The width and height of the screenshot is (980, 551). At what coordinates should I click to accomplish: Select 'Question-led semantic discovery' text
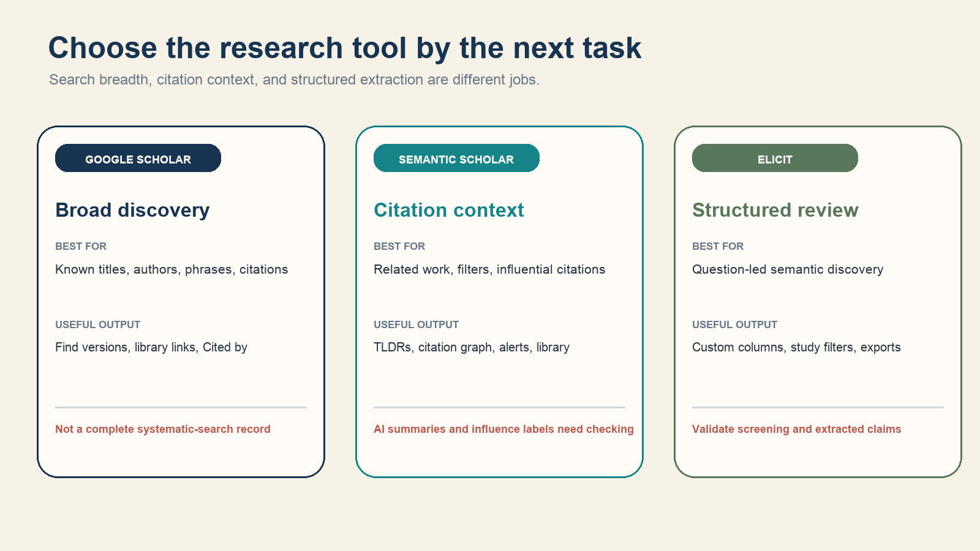[788, 269]
